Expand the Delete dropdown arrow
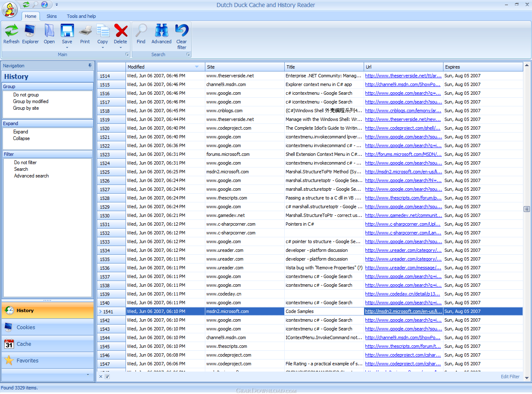This screenshot has height=394, width=532. tap(121, 47)
